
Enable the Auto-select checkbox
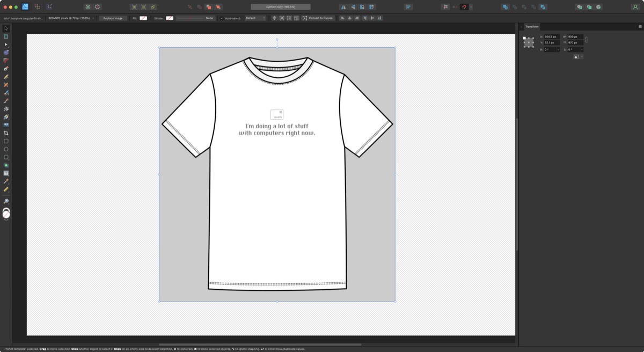(x=223, y=18)
